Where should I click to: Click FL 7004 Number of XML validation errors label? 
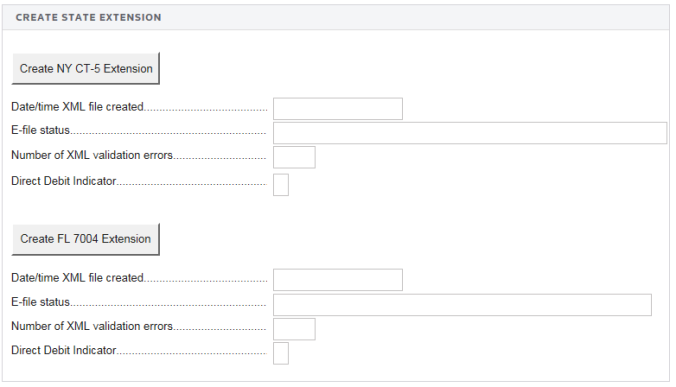[92, 326]
